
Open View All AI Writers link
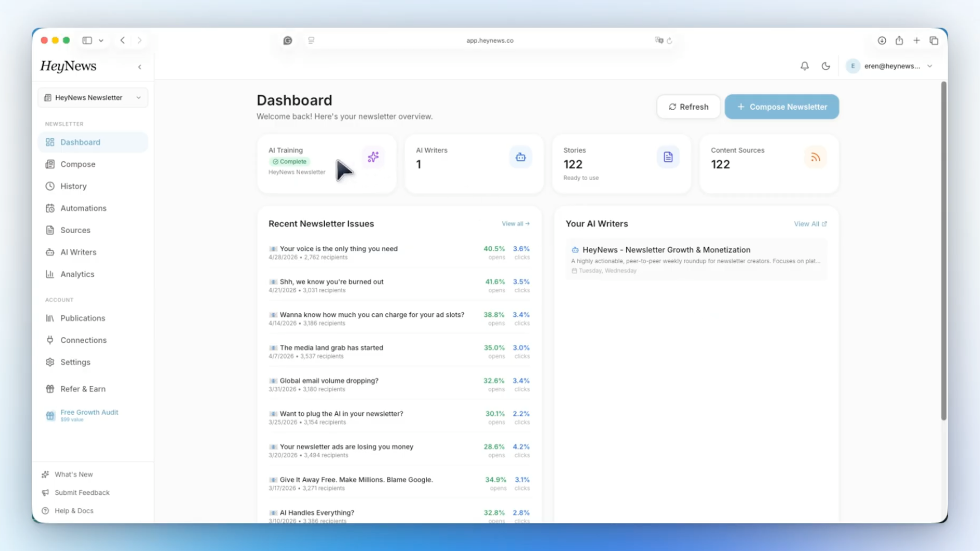coord(810,223)
